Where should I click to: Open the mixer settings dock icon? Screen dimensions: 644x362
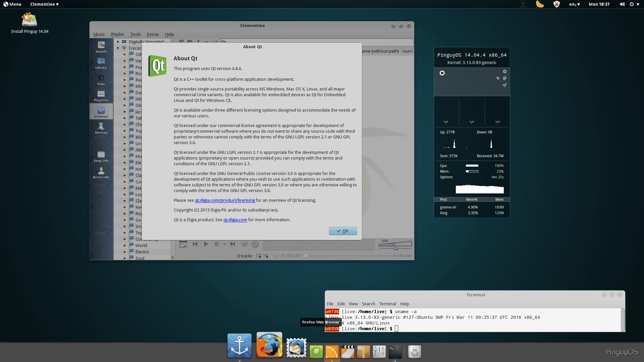click(379, 352)
